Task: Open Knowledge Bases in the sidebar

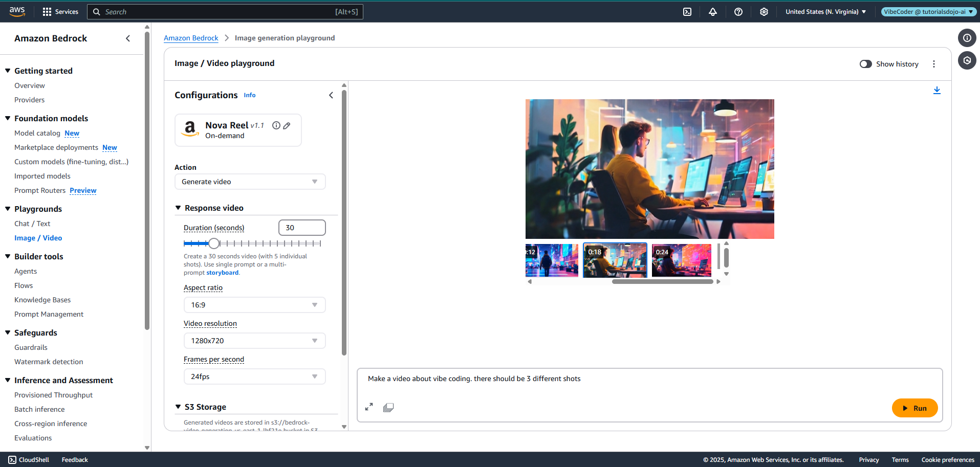Action: point(42,300)
